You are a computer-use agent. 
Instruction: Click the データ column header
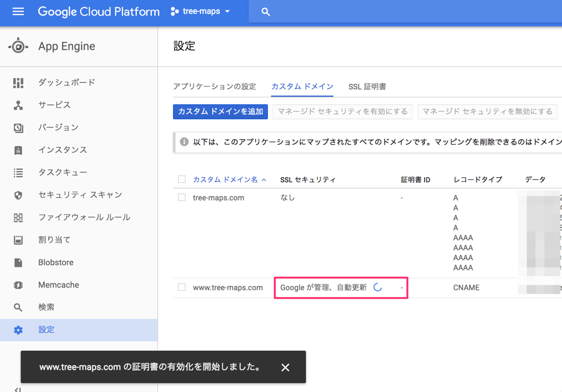coord(535,180)
